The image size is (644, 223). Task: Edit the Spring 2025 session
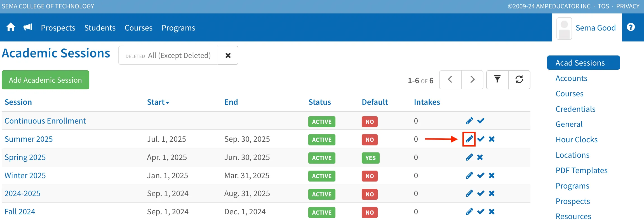(469, 157)
